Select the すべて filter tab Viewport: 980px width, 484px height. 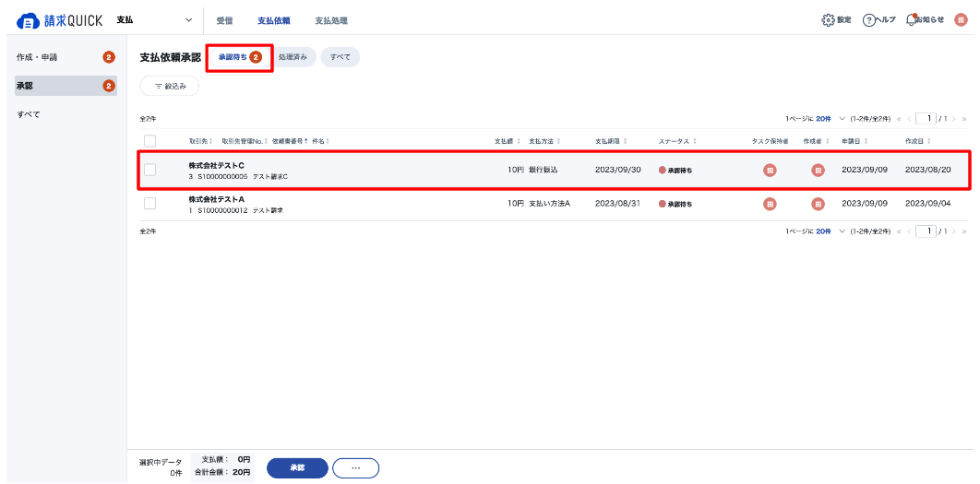[x=340, y=57]
